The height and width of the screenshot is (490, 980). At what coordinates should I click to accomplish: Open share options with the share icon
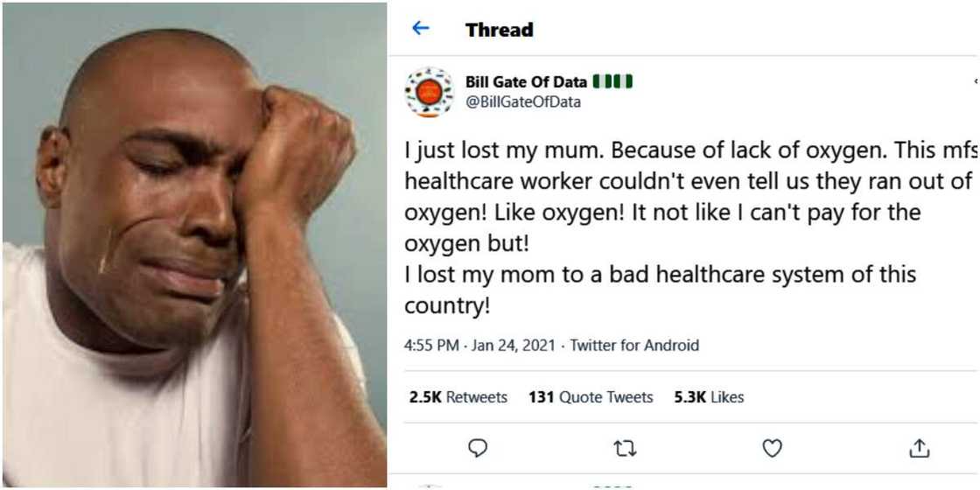click(x=919, y=448)
